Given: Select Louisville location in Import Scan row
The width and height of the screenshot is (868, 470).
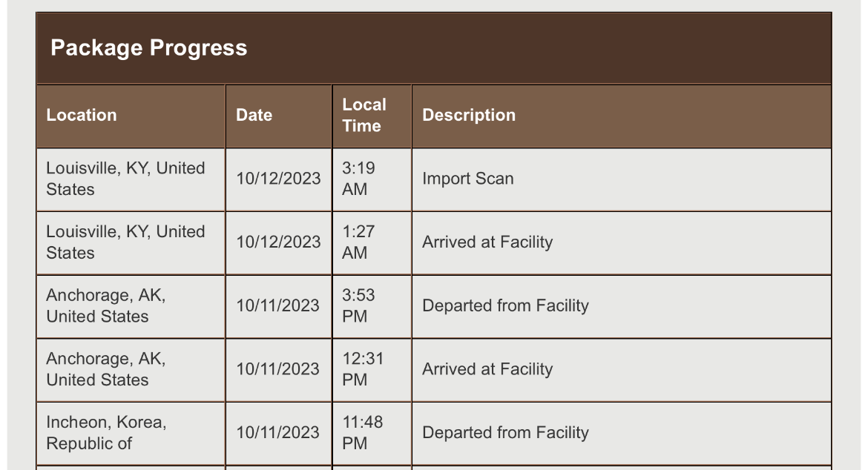Looking at the screenshot, I should (x=131, y=179).
